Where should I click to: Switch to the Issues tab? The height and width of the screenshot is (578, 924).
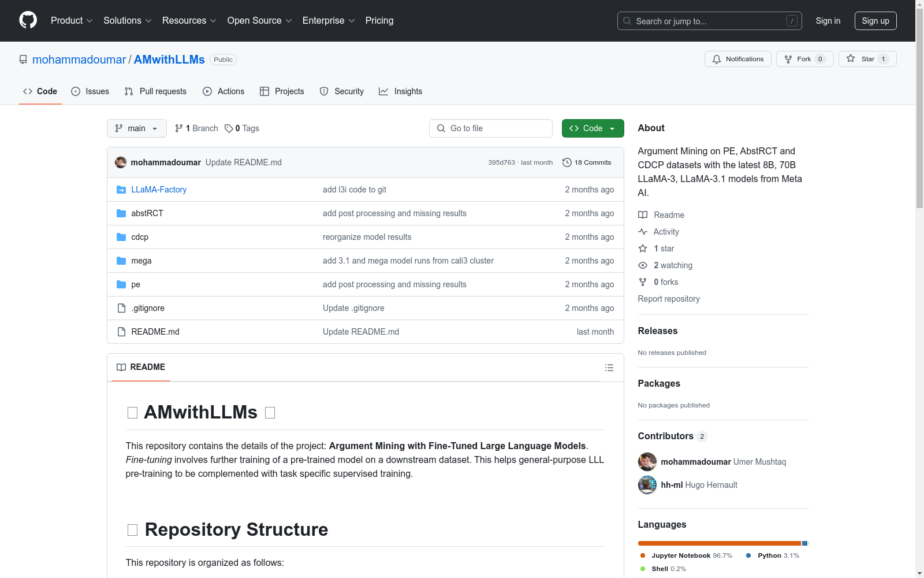(90, 91)
